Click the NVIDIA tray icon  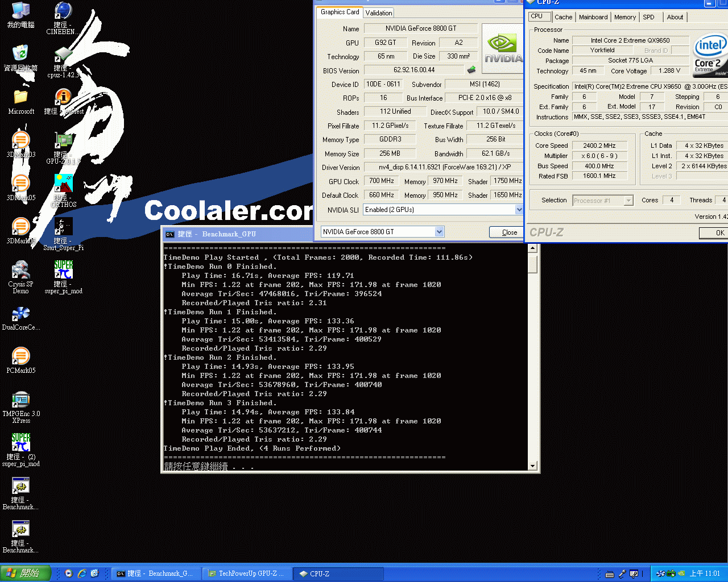click(x=681, y=573)
